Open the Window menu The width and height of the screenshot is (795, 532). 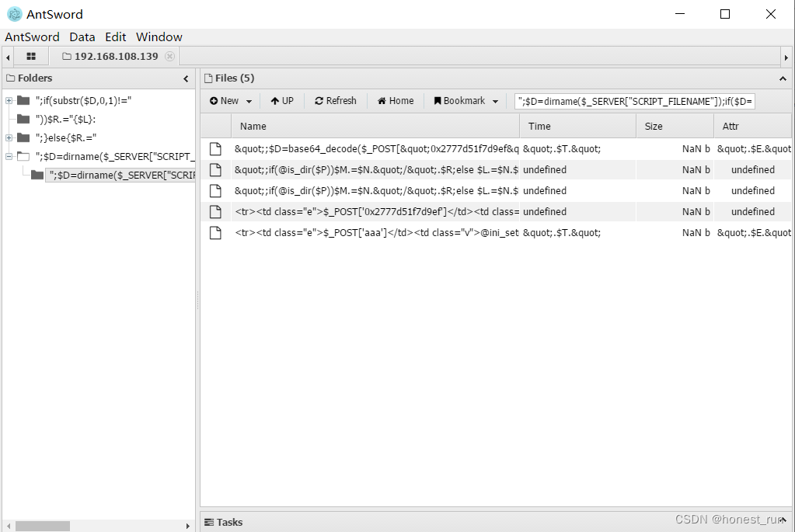(159, 37)
